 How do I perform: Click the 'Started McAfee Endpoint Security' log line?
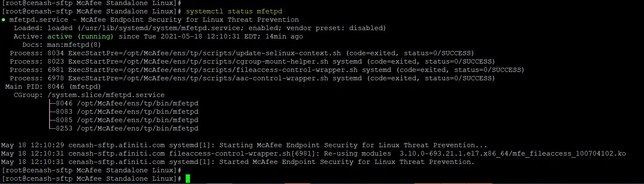pos(238,162)
